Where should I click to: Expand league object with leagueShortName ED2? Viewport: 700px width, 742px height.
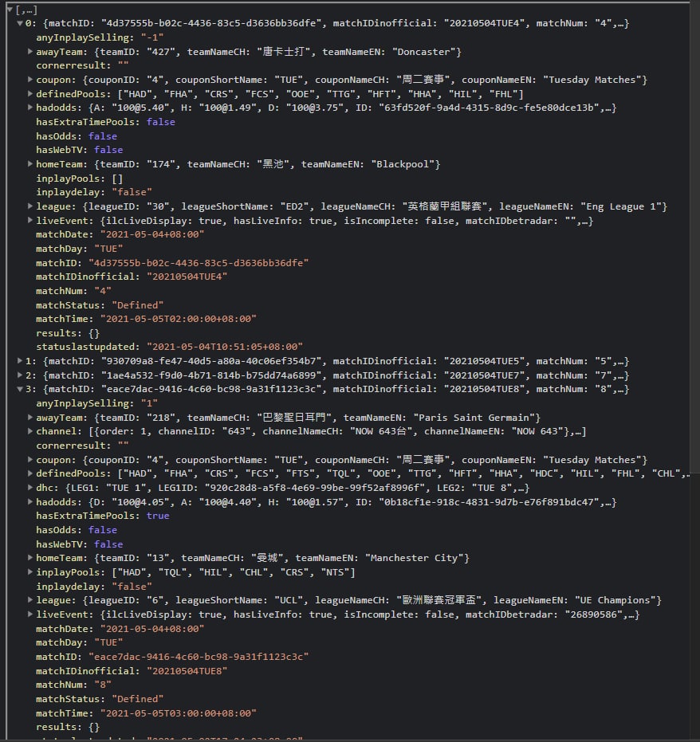click(30, 206)
